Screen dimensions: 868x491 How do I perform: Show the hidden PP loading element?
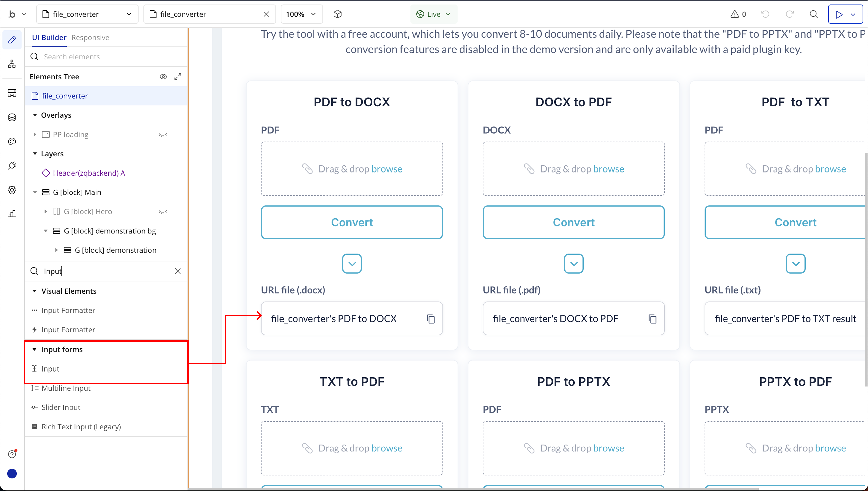(163, 135)
